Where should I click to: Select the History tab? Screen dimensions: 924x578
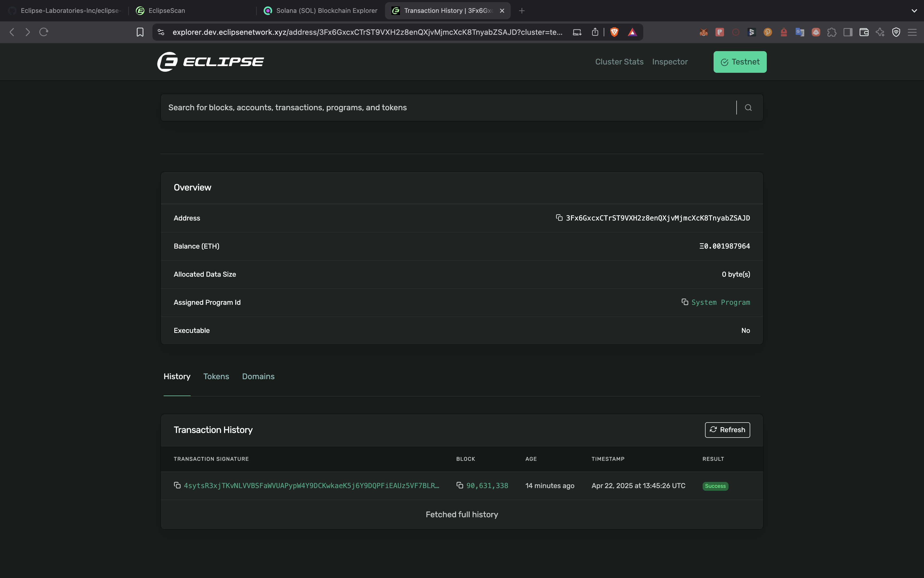[177, 377]
